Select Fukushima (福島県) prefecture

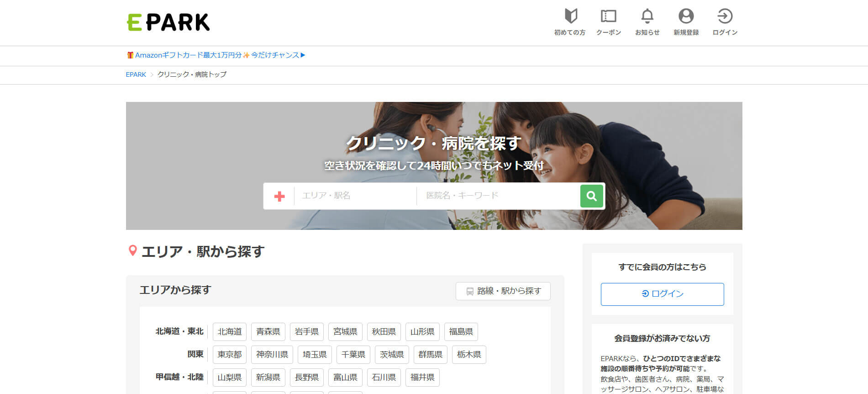point(461,332)
